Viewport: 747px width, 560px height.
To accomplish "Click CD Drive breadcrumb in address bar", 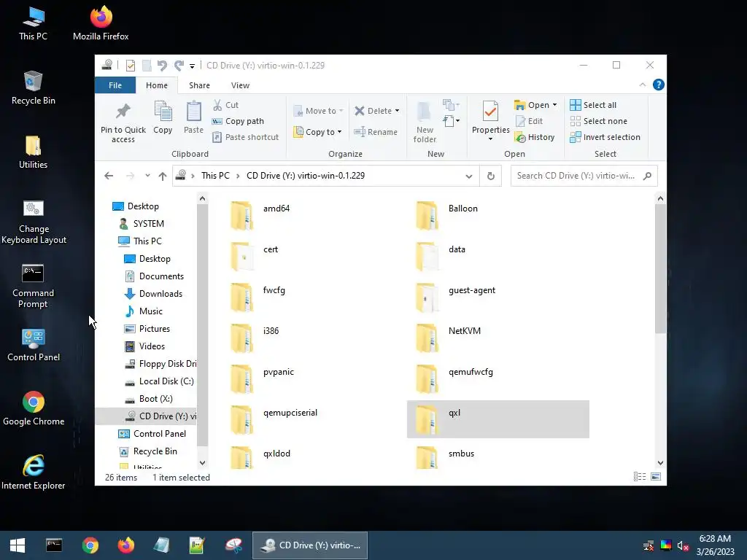I will click(x=306, y=176).
